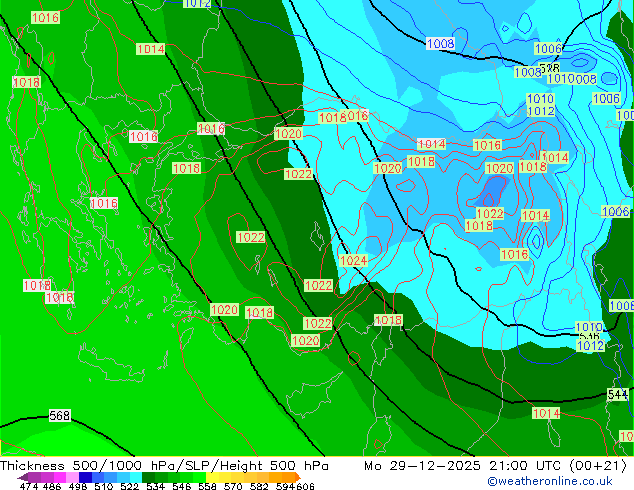Click the forecast offset '(00+21)'

[x=598, y=466]
